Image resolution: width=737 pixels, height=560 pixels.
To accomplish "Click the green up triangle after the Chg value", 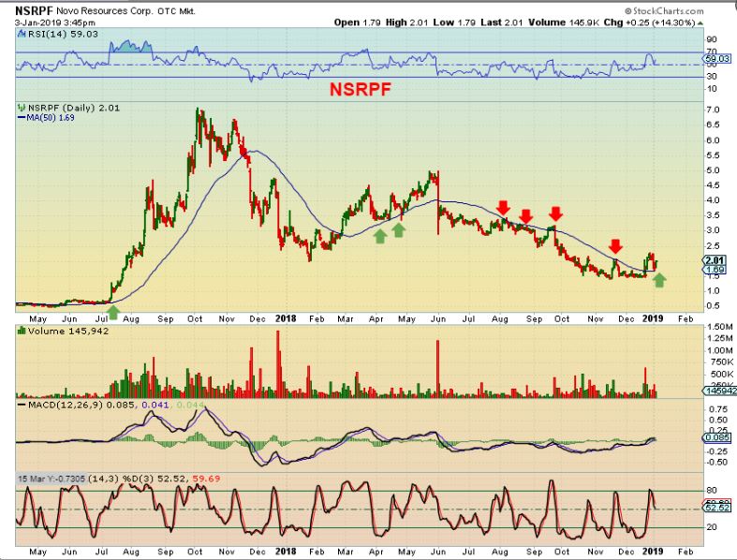I will click(x=700, y=23).
